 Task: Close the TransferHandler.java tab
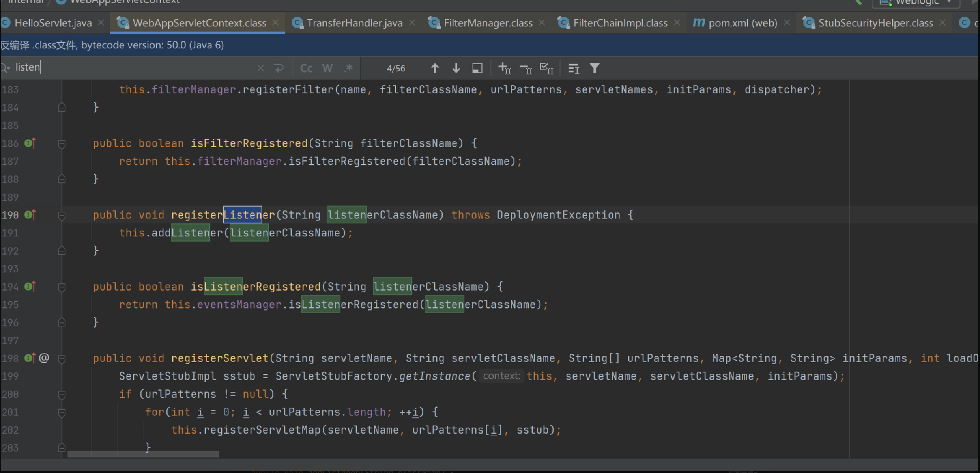click(412, 23)
